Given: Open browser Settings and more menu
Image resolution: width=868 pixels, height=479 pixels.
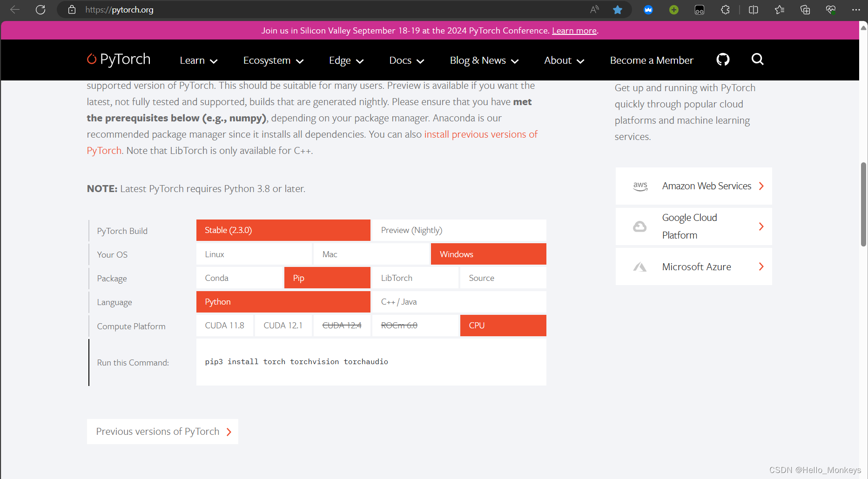Looking at the screenshot, I should coord(856,9).
